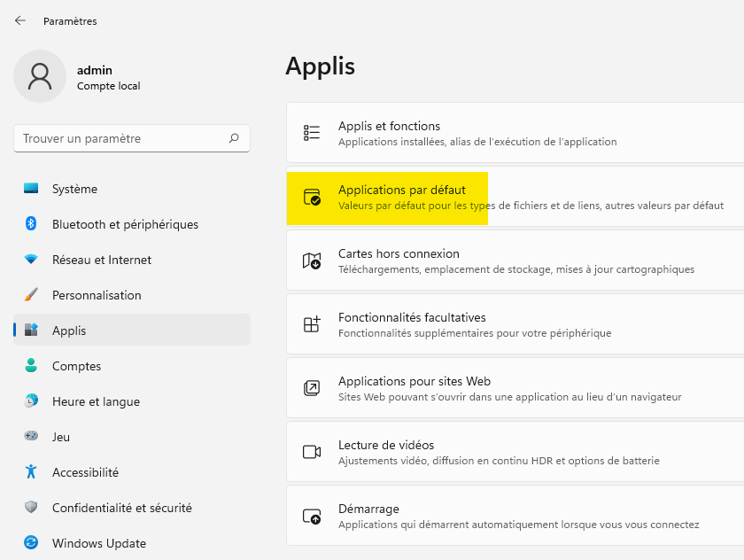Focus the Trouver un paramètre search field
The image size is (744, 560).
pyautogui.click(x=120, y=138)
